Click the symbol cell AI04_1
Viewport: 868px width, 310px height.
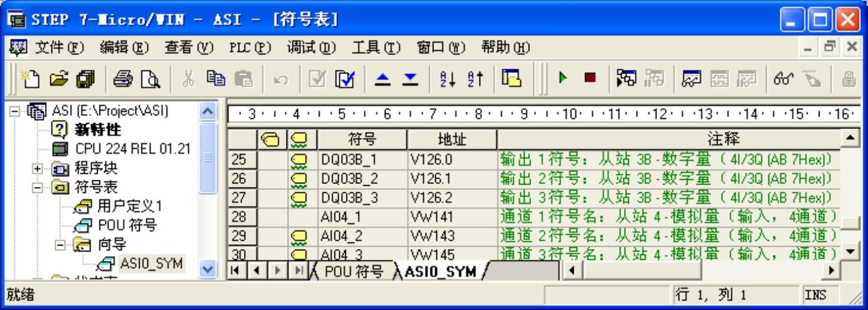coord(362,217)
